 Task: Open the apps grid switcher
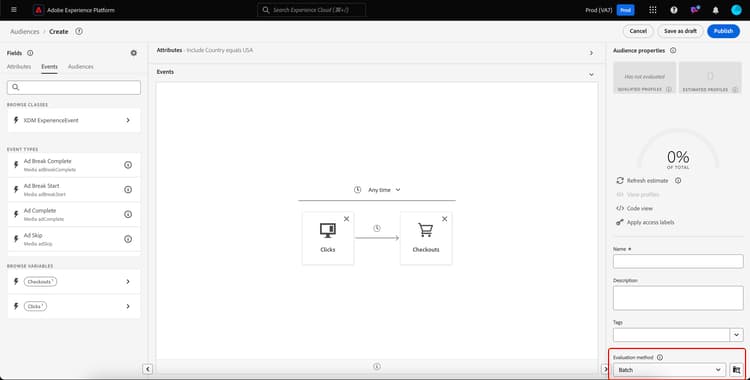click(652, 10)
